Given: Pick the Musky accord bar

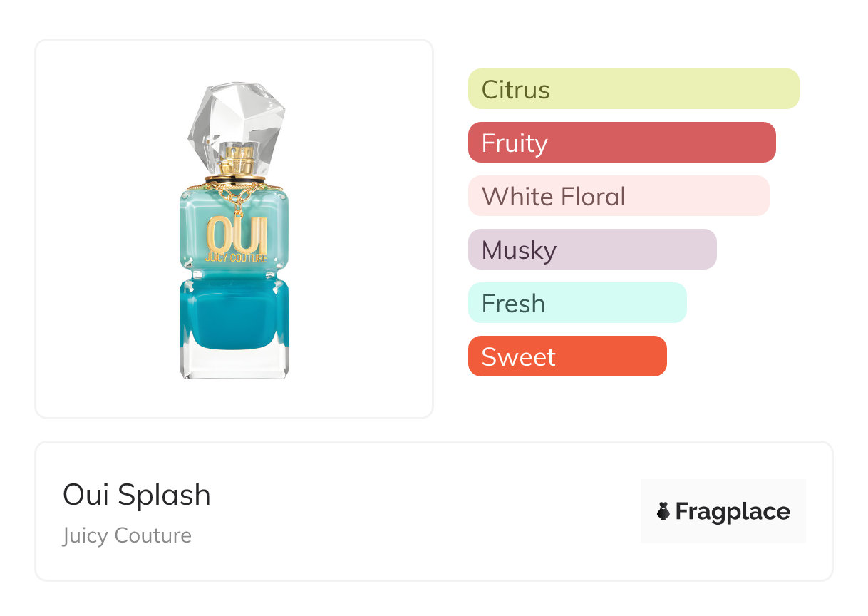Looking at the screenshot, I should point(591,250).
